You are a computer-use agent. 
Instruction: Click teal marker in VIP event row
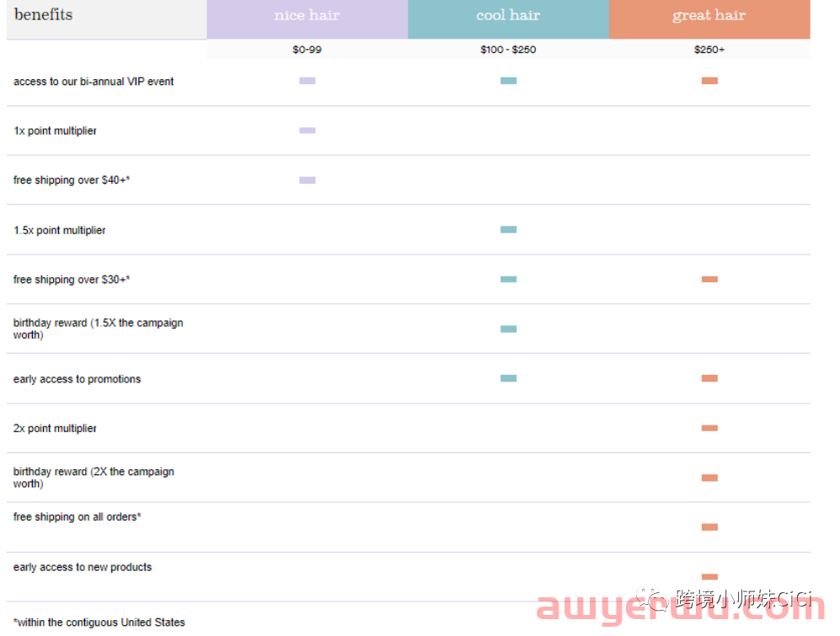click(x=508, y=81)
